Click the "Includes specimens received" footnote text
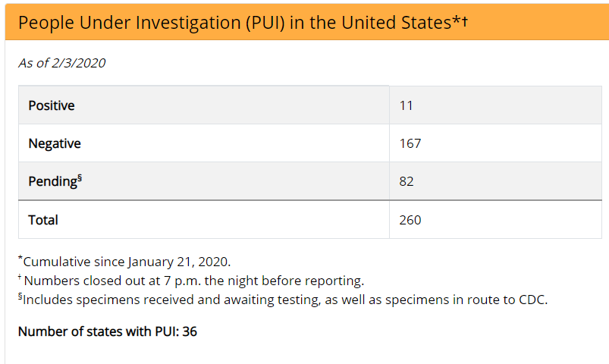The height and width of the screenshot is (364, 609). pyautogui.click(x=285, y=300)
